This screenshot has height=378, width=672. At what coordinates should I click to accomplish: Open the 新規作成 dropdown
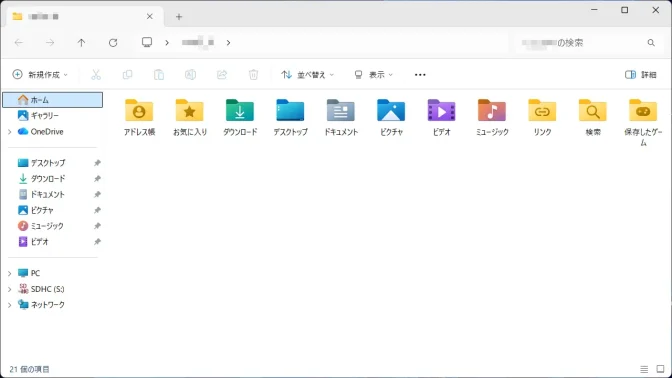click(x=40, y=75)
